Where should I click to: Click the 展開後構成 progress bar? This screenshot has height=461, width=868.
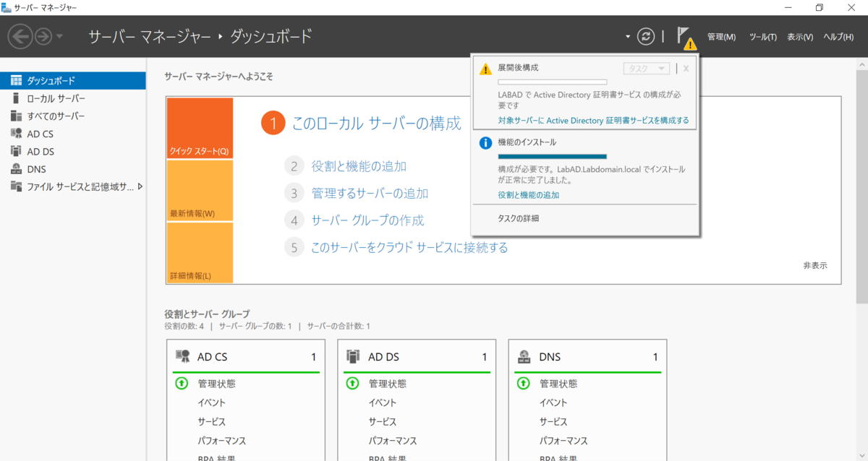(553, 82)
